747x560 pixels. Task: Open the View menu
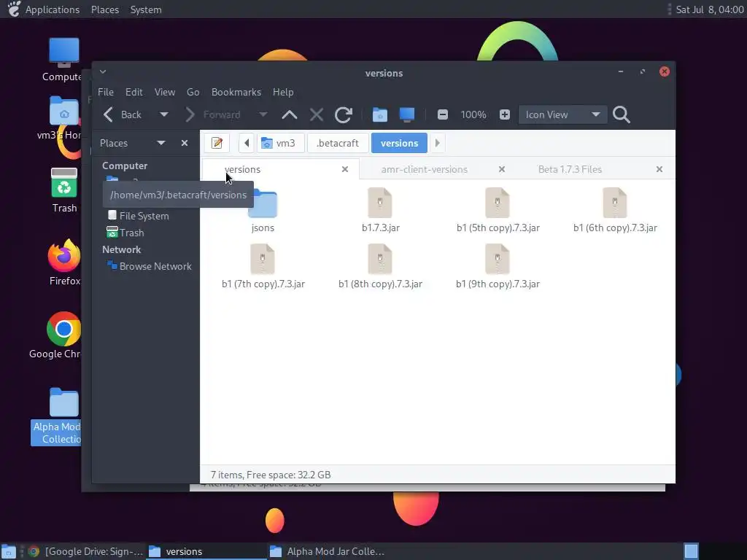click(x=165, y=92)
